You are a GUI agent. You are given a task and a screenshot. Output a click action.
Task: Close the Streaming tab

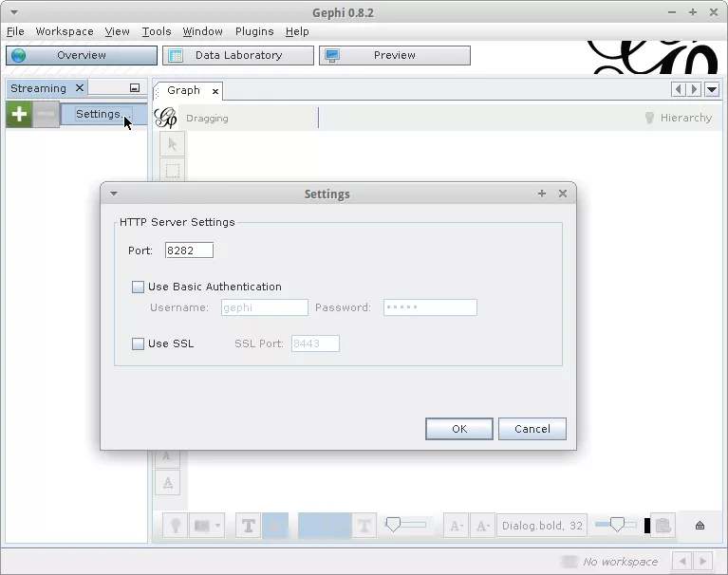coord(80,87)
